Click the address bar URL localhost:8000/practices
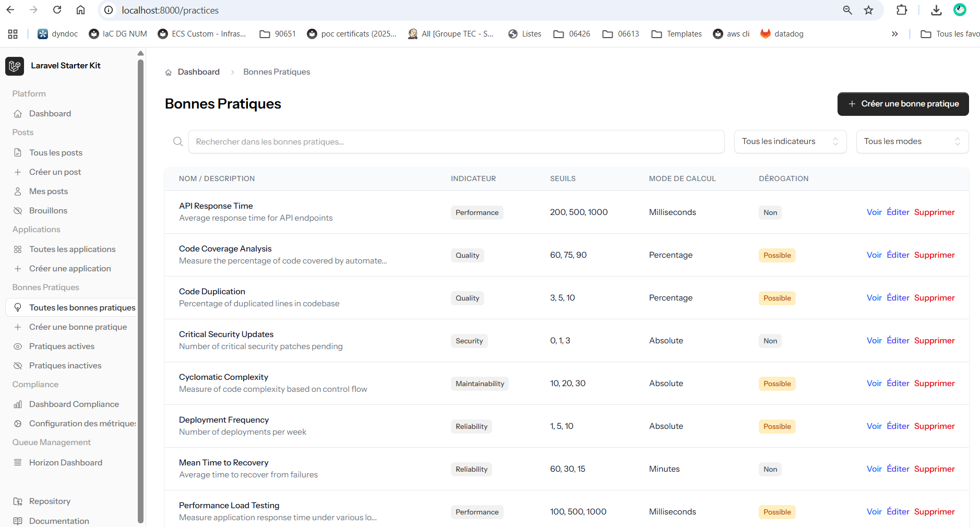This screenshot has height=527, width=980. 170,10
